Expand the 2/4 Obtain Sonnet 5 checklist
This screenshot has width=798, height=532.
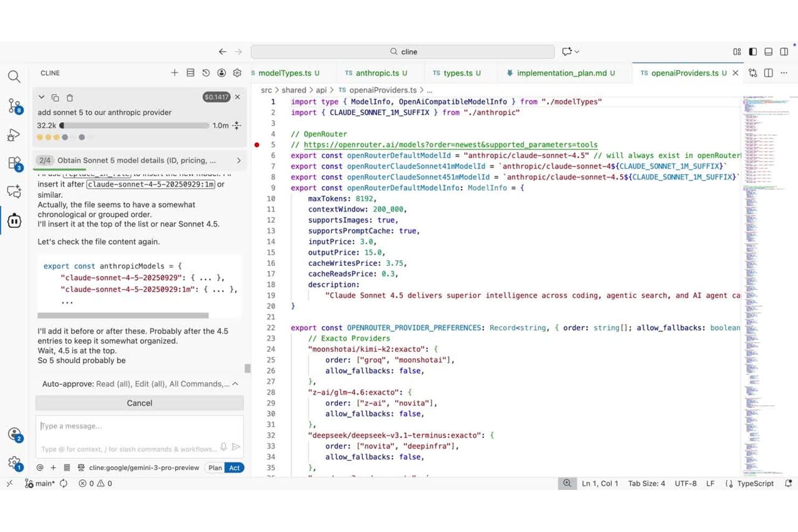pos(140,161)
